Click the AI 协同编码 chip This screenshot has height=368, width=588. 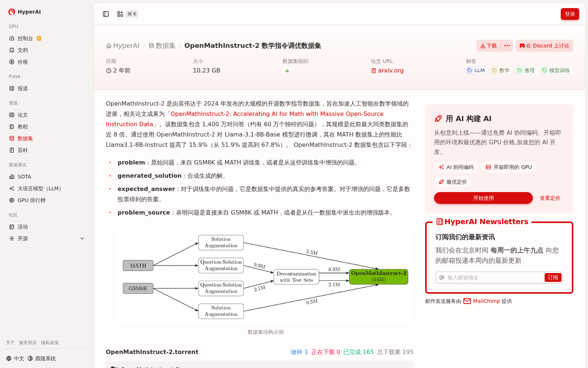[x=456, y=167]
